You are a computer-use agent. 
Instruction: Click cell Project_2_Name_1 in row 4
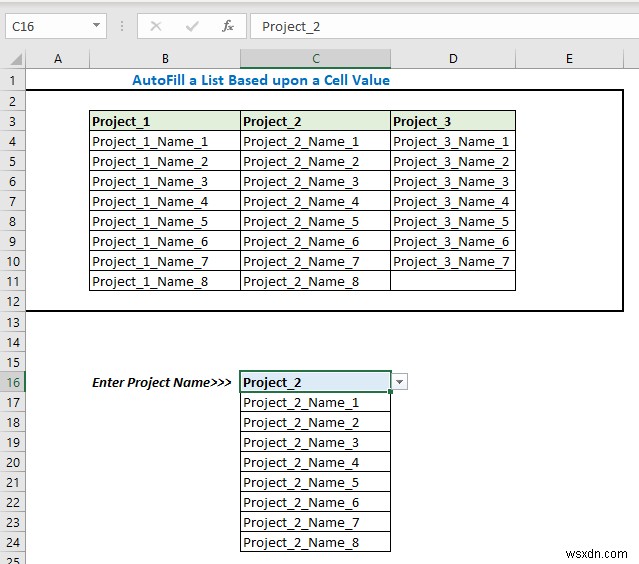click(315, 141)
